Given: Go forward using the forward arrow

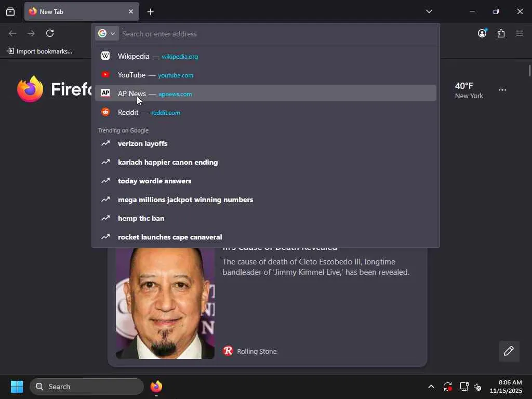Looking at the screenshot, I should (31, 33).
